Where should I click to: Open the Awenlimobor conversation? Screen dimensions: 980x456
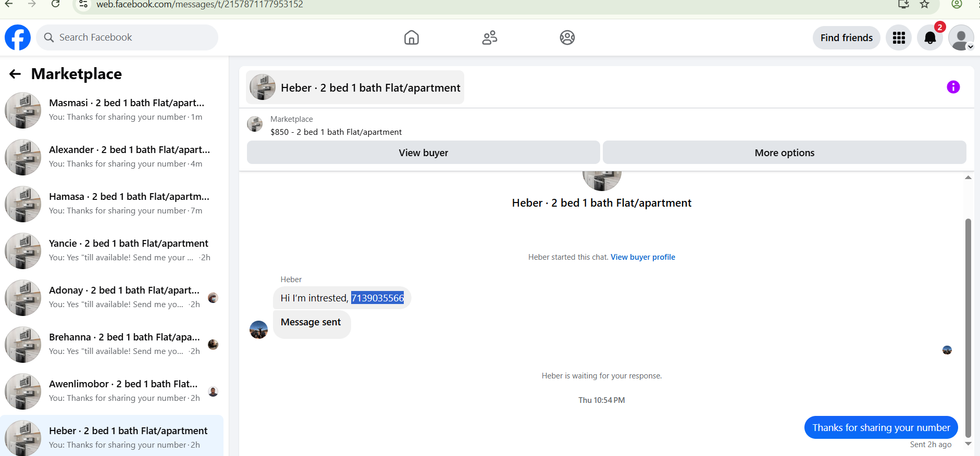pyautogui.click(x=112, y=391)
